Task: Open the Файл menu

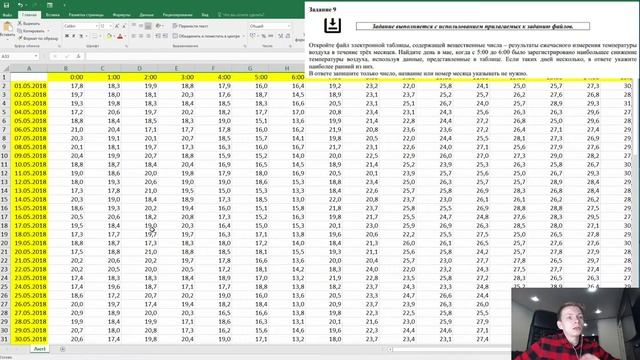Action: [x=7, y=15]
